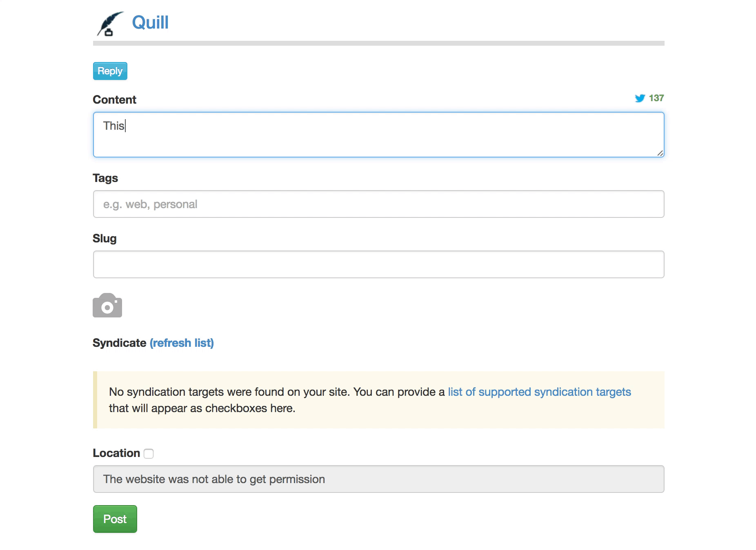Enable the Location checkbox
The image size is (756, 550).
(x=149, y=454)
